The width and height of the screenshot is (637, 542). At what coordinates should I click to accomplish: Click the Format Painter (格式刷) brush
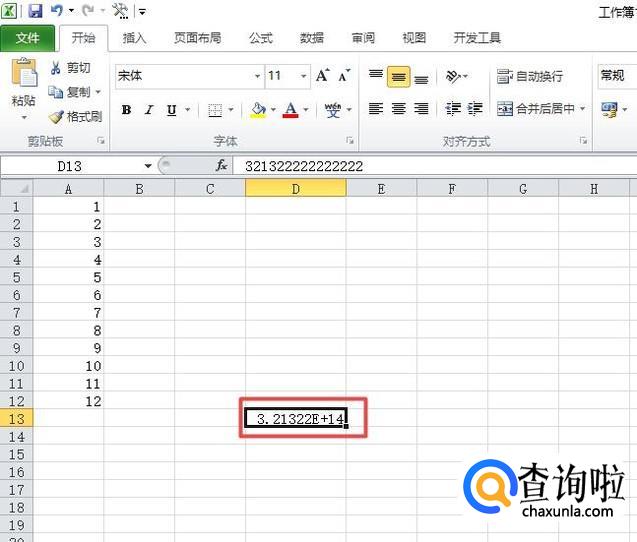click(56, 117)
